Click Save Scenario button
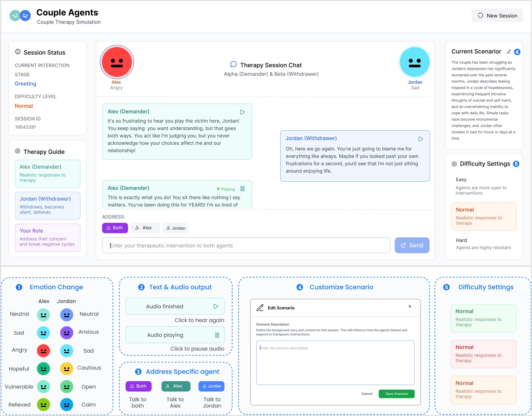This screenshot has height=416, width=532. (x=396, y=394)
